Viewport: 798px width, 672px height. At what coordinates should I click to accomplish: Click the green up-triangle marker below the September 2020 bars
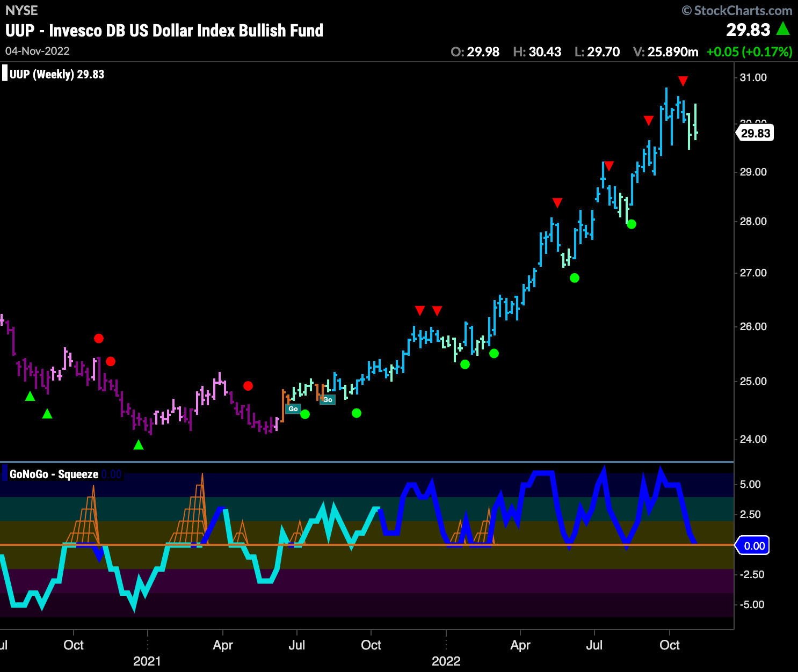point(47,414)
